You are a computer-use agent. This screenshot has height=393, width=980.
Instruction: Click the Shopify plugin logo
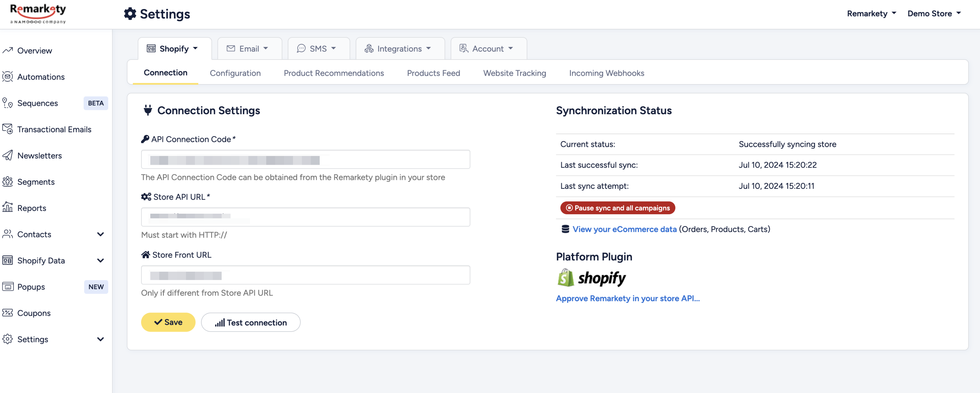(x=591, y=278)
